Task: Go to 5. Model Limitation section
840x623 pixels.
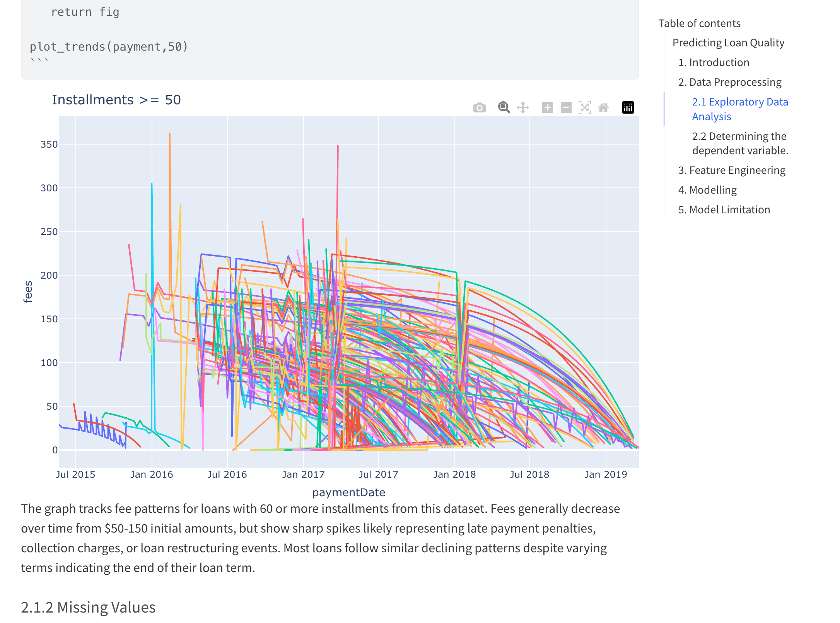Action: coord(724,209)
